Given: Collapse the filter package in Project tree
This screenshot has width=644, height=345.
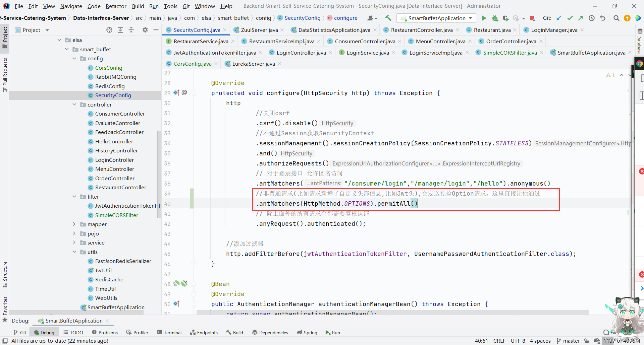Looking at the screenshot, I should point(74,197).
